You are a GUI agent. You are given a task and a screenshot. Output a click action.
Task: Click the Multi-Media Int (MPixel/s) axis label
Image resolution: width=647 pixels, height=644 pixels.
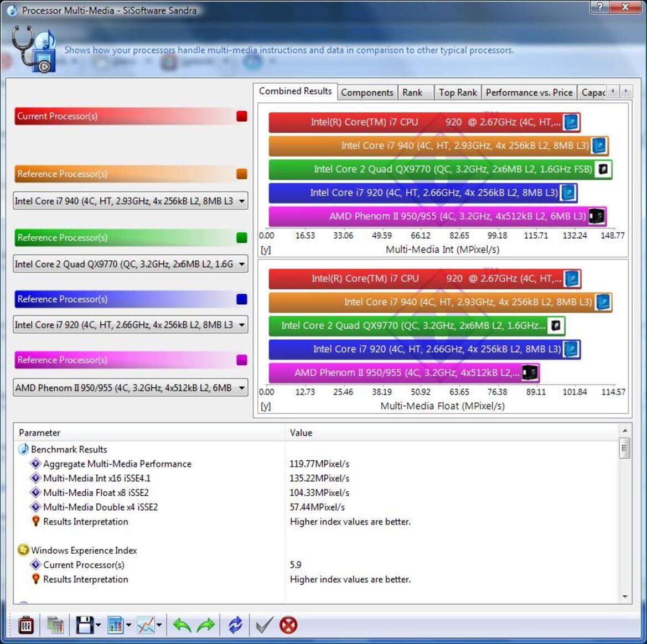[x=442, y=250]
